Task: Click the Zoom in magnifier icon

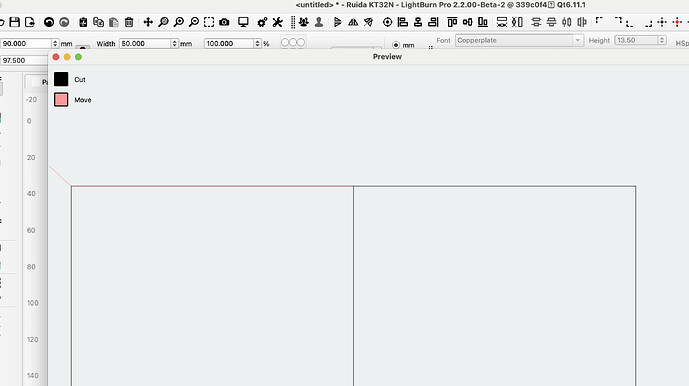Action: pos(179,22)
